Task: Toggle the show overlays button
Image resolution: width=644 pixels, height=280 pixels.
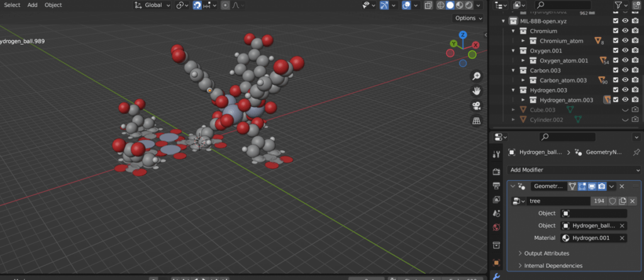Action: tap(407, 5)
